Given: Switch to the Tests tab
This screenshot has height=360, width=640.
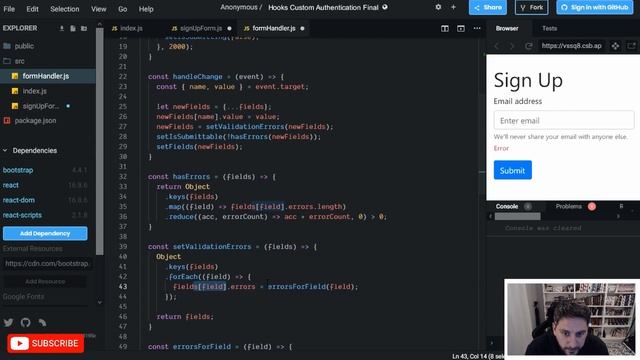Looking at the screenshot, I should [x=549, y=28].
